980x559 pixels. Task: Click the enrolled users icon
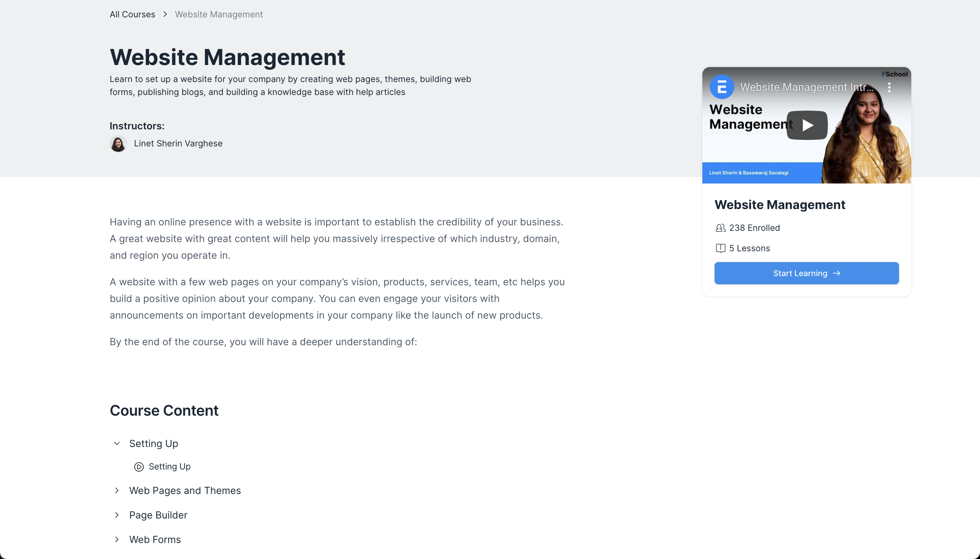[x=720, y=228]
